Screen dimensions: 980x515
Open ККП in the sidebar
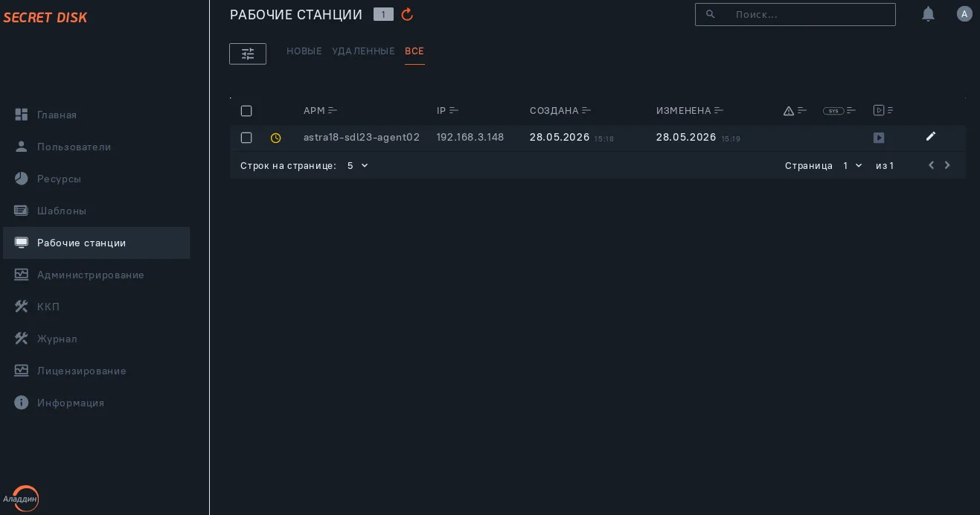pyautogui.click(x=96, y=307)
